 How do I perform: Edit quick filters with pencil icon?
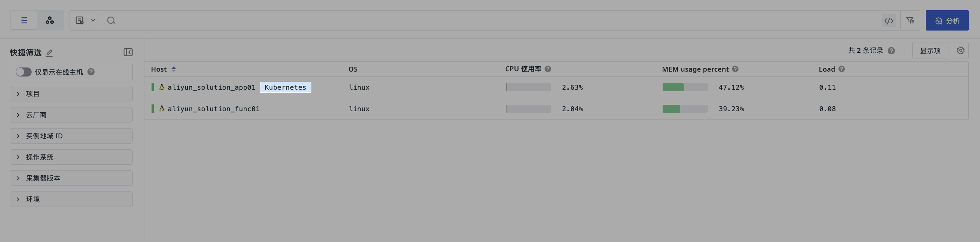[x=49, y=53]
